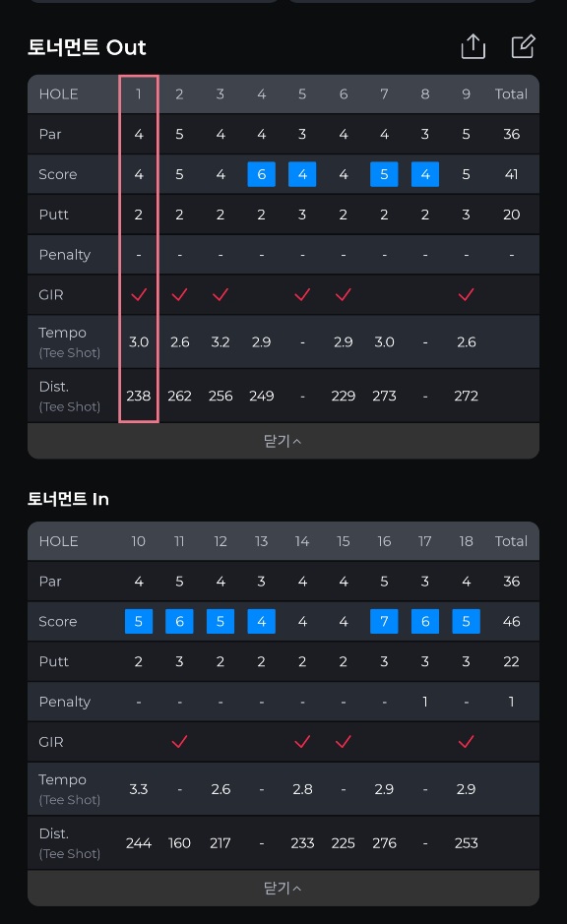The width and height of the screenshot is (567, 924).
Task: Click hole 14 GIR checkmark
Action: tap(302, 742)
